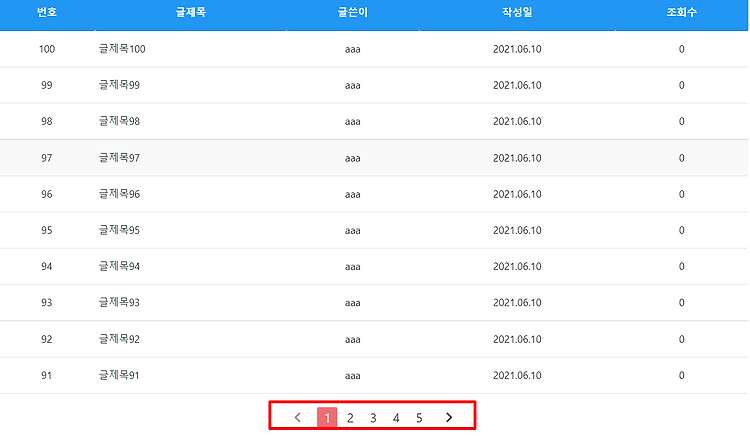This screenshot has height=436, width=750.
Task: Switch to page 5
Action: [419, 418]
